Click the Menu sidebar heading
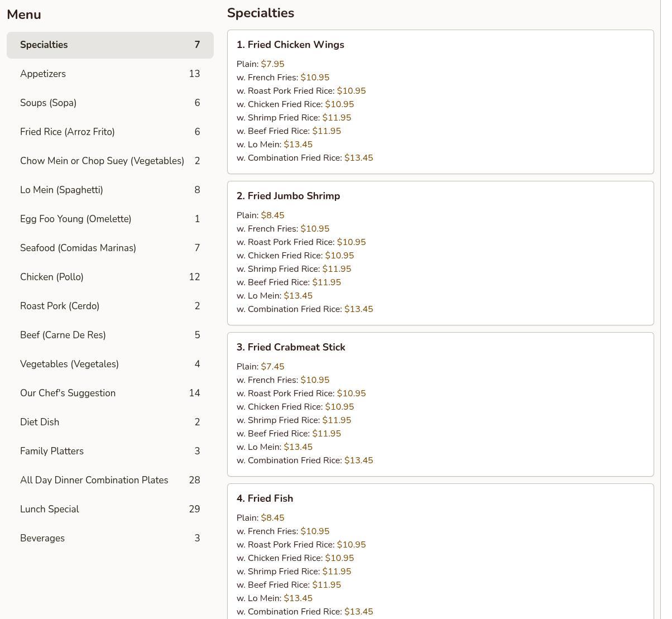 pyautogui.click(x=24, y=15)
